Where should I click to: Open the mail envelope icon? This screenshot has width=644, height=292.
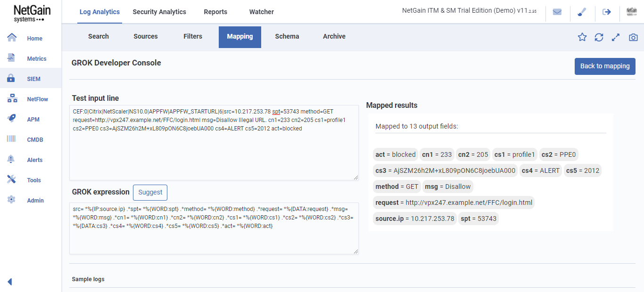(x=557, y=12)
